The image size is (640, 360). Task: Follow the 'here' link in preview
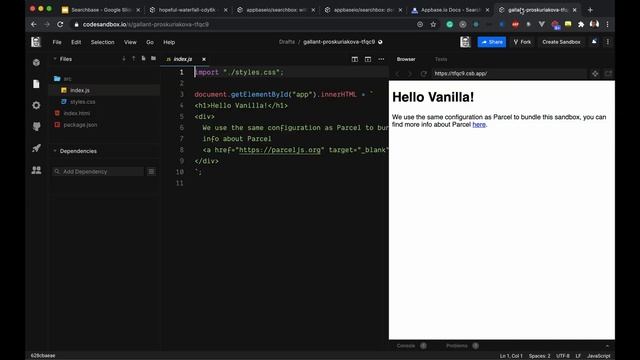[x=479, y=124]
